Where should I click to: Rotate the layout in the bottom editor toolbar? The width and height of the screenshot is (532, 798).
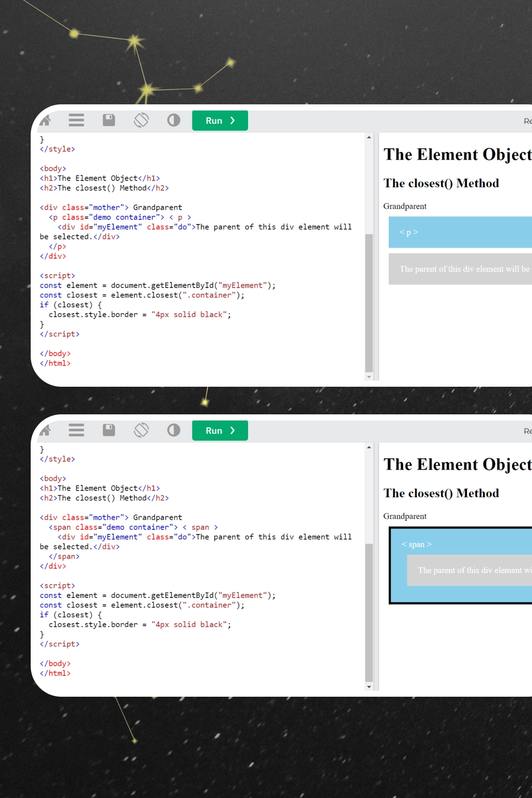(x=141, y=430)
